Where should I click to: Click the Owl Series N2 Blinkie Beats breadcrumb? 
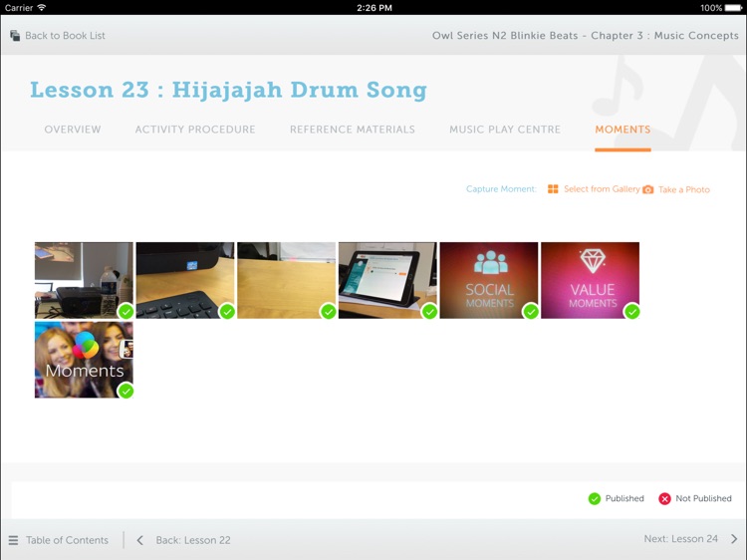pyautogui.click(x=586, y=36)
